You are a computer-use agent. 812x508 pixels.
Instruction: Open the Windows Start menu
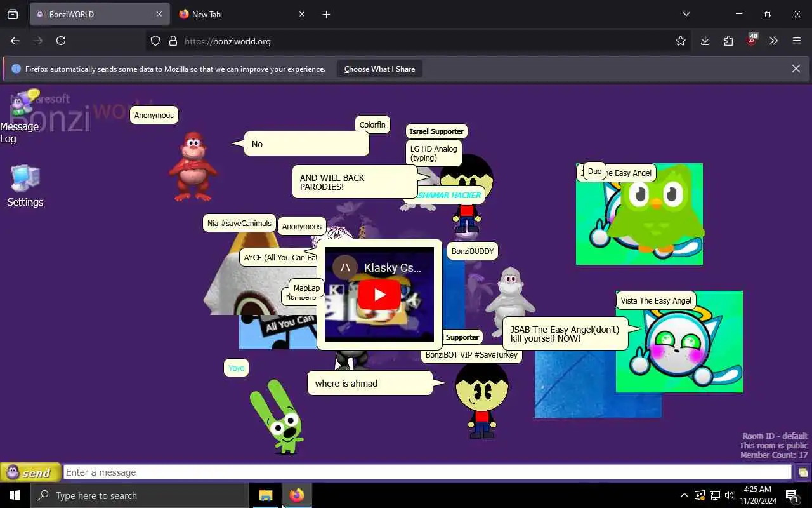click(x=15, y=495)
